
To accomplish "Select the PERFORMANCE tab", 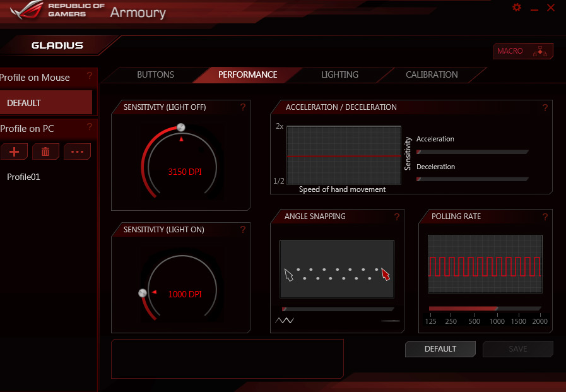I will click(x=247, y=74).
